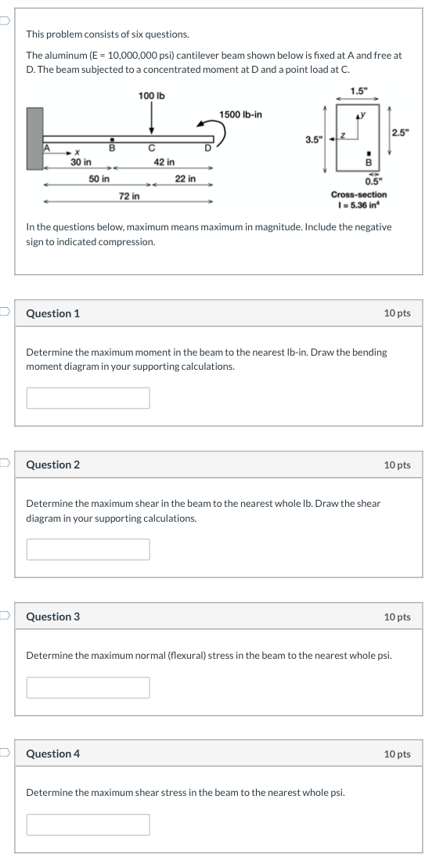This screenshot has height=868, width=436.
Task: Focus the Question 1 maximum moment answer box
Action: tap(88, 398)
